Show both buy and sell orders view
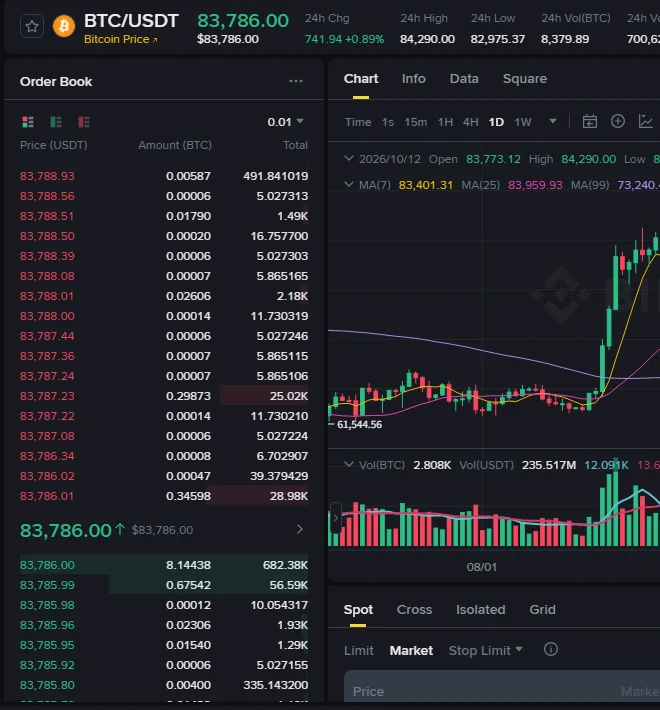Image resolution: width=660 pixels, height=710 pixels. [x=28, y=122]
